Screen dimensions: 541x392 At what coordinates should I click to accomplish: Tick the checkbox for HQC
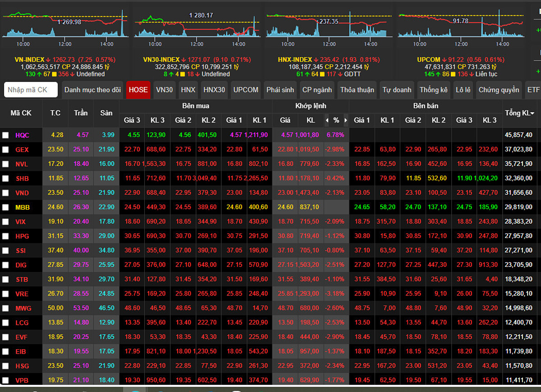pos(5,135)
